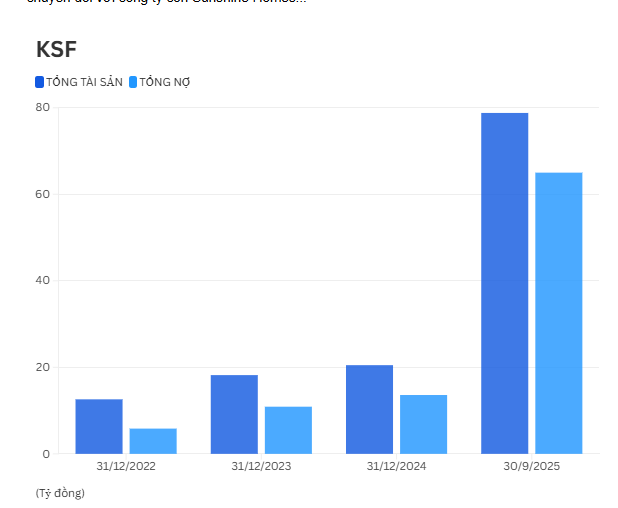Screen dimensions: 618x508
Task: Click the KSF chart title
Action: 56,49
